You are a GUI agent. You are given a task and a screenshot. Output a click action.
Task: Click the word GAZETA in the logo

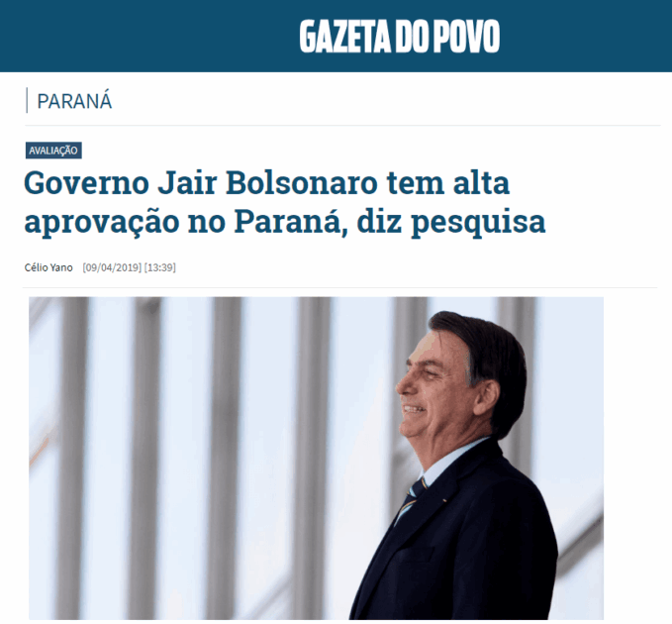[x=345, y=37]
